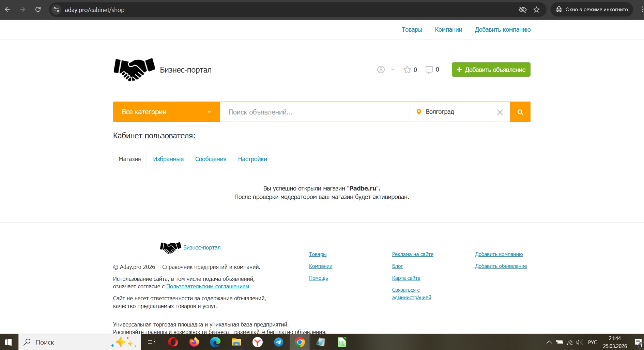Click the green Добавить объявление button
The height and width of the screenshot is (350, 644).
[x=491, y=70]
